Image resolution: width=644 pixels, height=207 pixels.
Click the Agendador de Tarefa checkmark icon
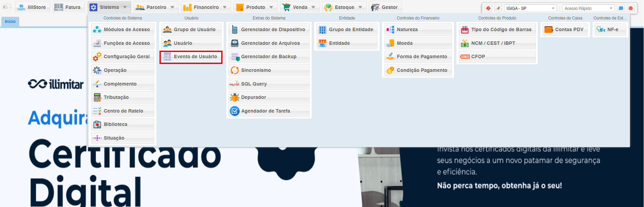[235, 111]
